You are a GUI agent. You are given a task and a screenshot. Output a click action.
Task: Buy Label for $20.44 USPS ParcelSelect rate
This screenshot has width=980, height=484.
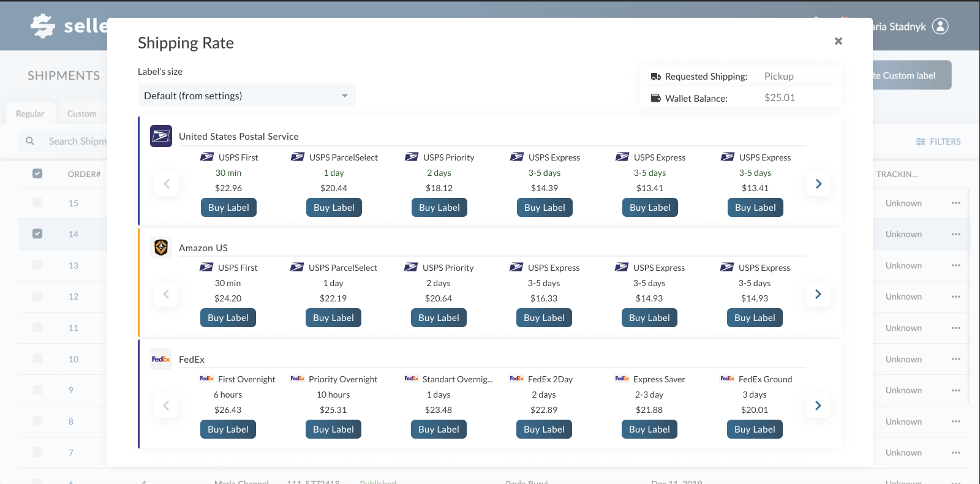tap(334, 208)
